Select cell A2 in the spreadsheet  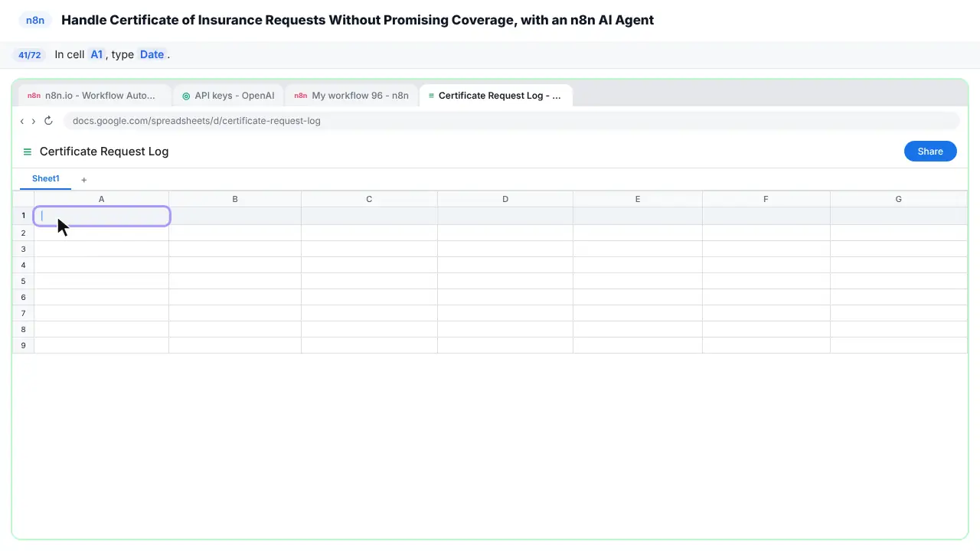coord(102,233)
